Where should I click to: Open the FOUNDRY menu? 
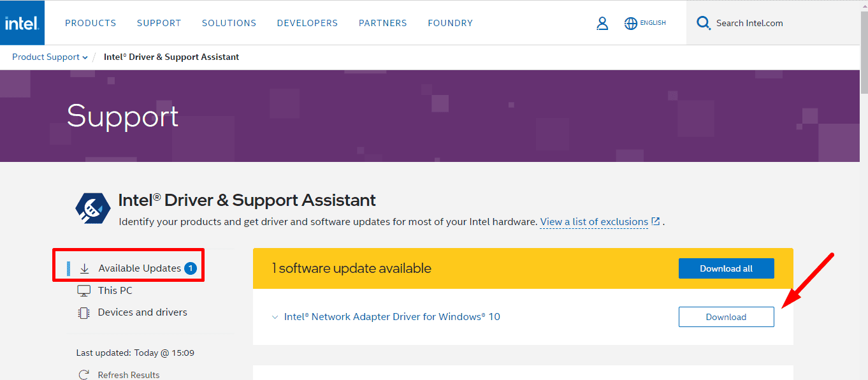point(451,23)
